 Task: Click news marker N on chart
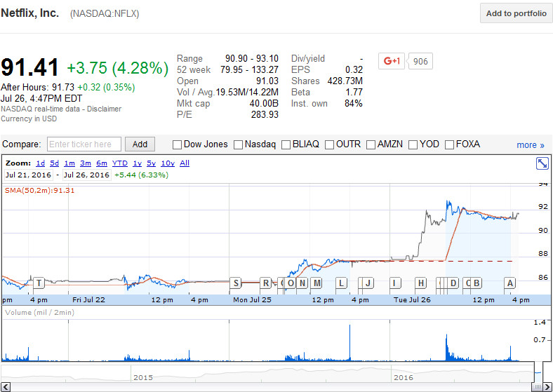tap(302, 283)
